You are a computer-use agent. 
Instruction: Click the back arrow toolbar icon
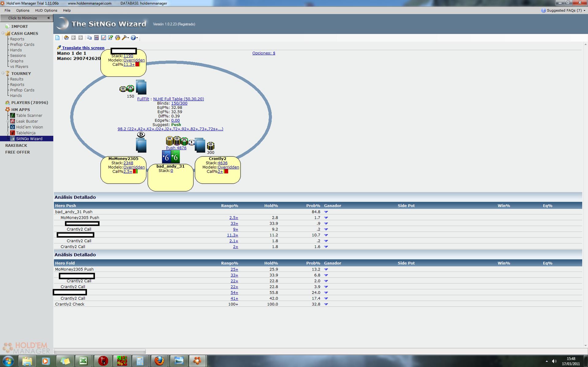(74, 38)
